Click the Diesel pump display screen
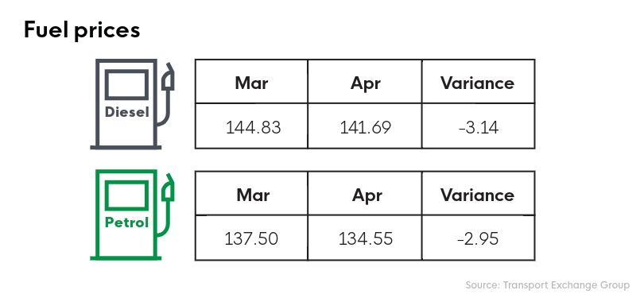Viewport: 644px width, 298px height. click(x=126, y=84)
